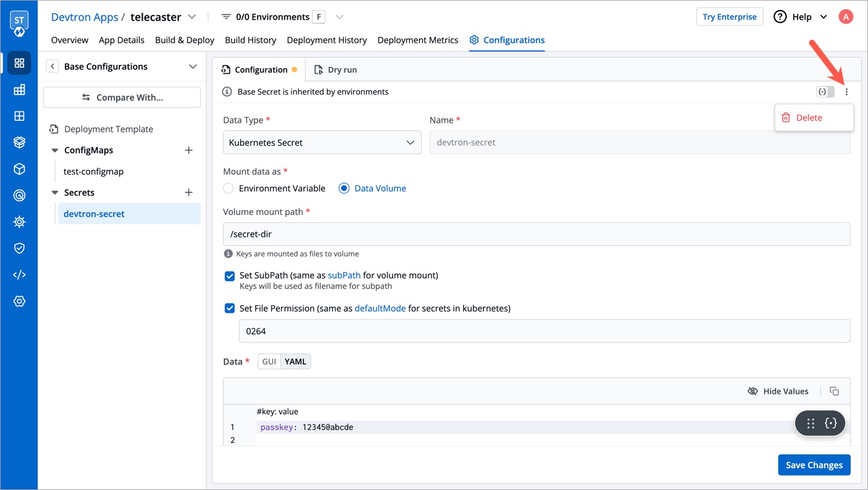Image resolution: width=868 pixels, height=490 pixels.
Task: Follow the defaultMode link
Action: [x=380, y=308]
